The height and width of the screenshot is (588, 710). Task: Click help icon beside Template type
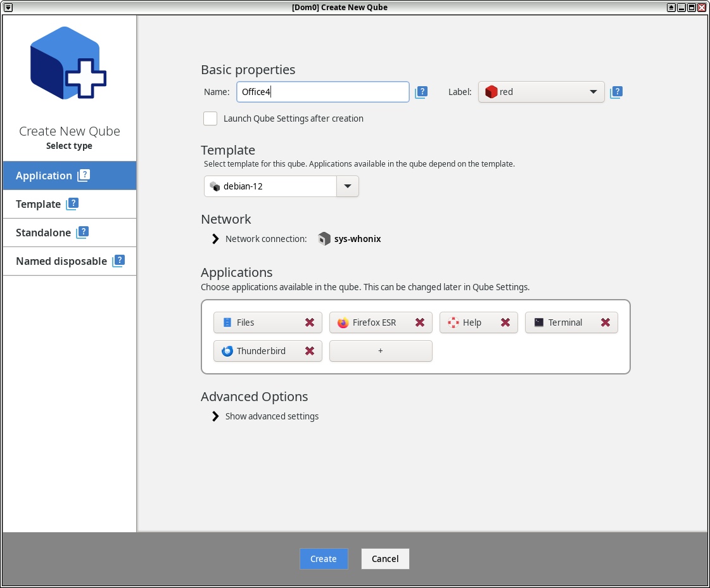click(x=72, y=204)
